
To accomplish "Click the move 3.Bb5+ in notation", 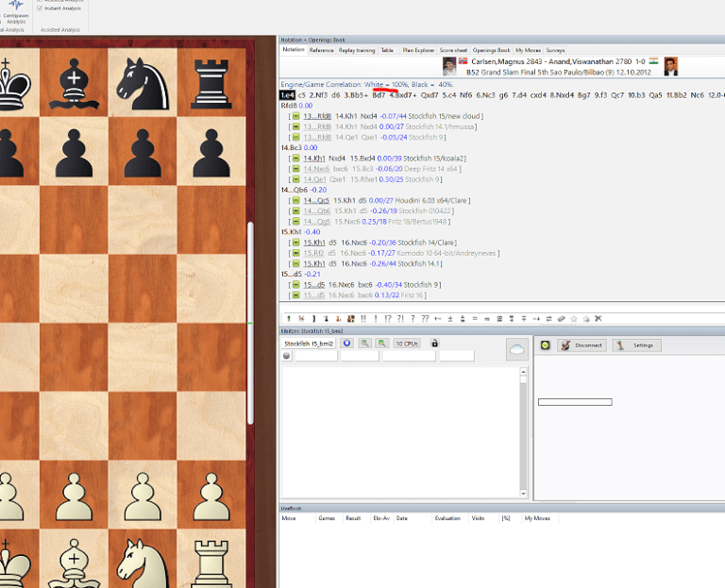I will (x=356, y=95).
